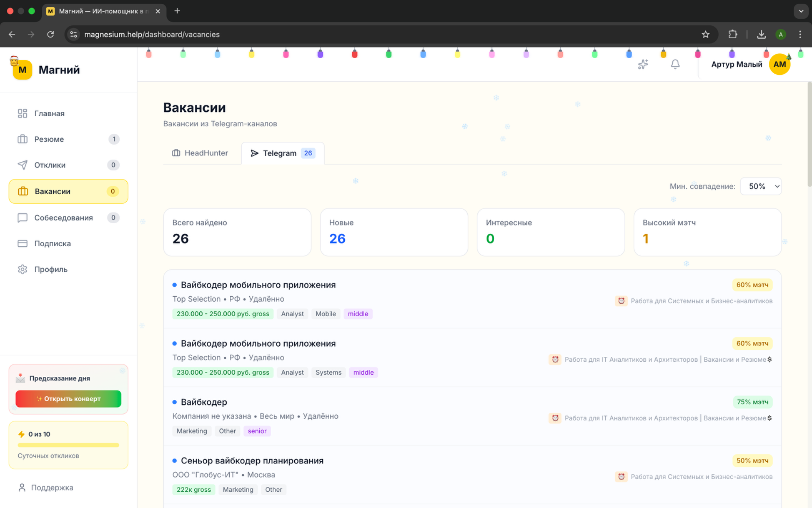This screenshot has width=812, height=508.
Task: Bookmark page with star icon
Action: coord(706,35)
